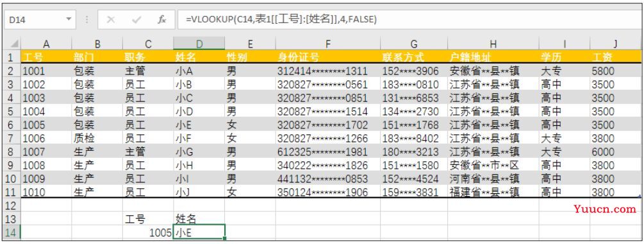The height and width of the screenshot is (244, 644).
Task: Select the 女 cell in row 11
Action: [x=250, y=192]
